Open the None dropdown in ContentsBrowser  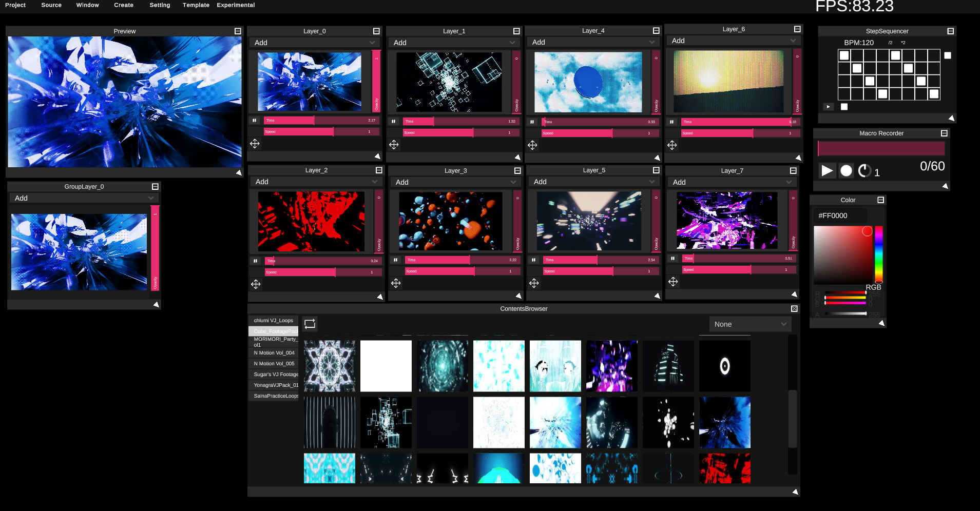750,324
